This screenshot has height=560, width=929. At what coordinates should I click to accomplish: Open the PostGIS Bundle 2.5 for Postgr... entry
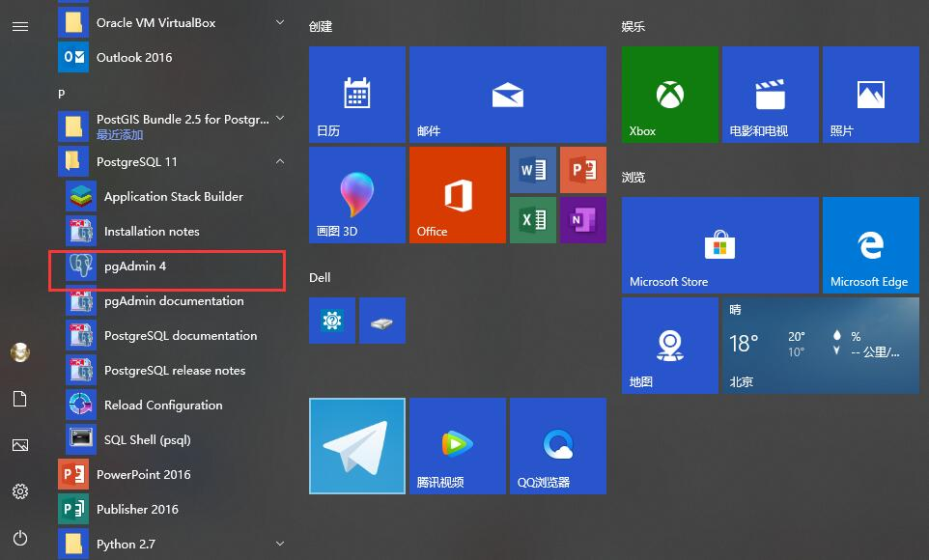click(x=172, y=126)
